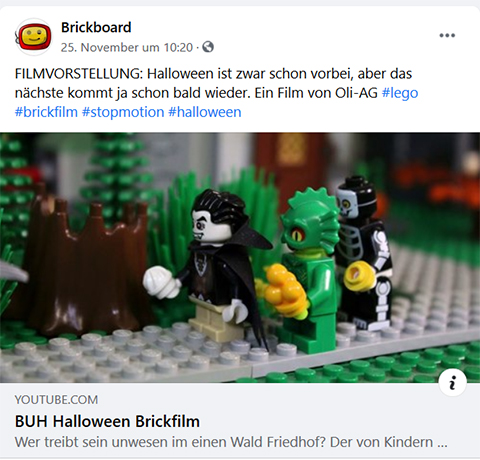
Task: Open the Brickboard page name link
Action: click(96, 27)
